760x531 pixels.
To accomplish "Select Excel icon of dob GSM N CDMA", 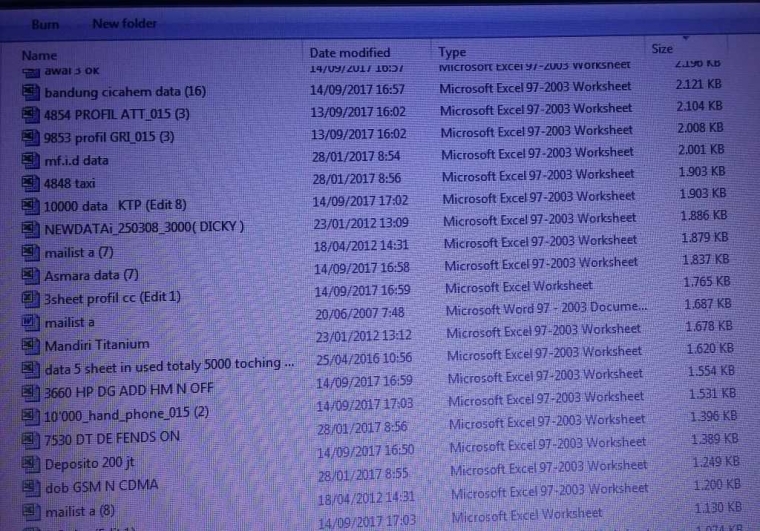I will [x=31, y=487].
